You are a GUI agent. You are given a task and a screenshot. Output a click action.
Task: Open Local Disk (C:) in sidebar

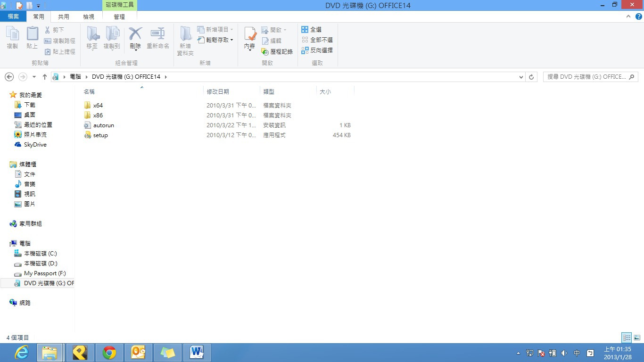(35, 254)
